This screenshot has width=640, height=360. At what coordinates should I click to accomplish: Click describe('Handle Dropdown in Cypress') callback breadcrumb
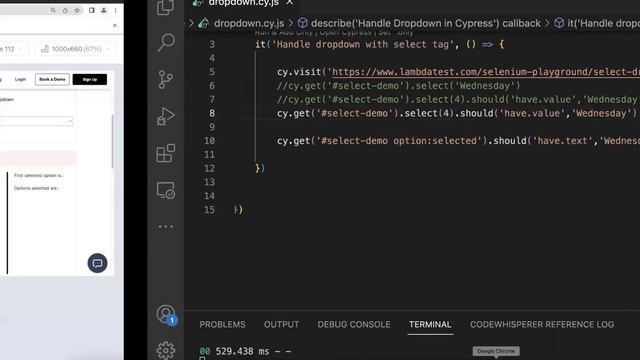click(426, 23)
